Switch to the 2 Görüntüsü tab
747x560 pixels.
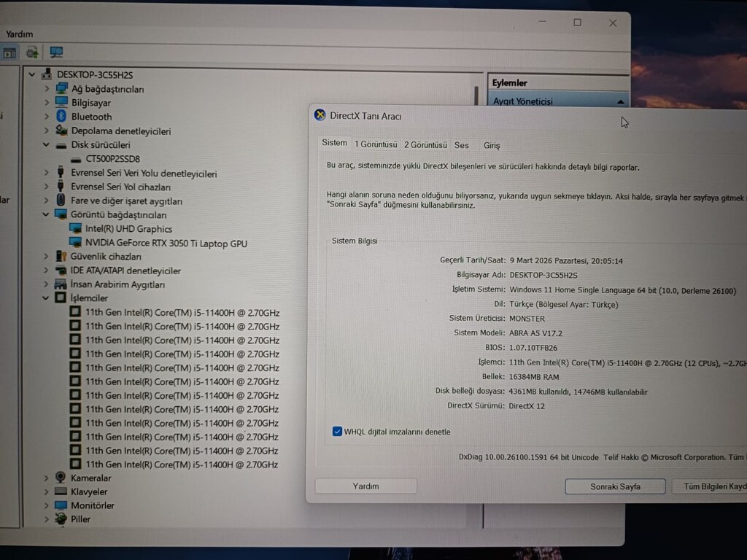[x=425, y=144]
